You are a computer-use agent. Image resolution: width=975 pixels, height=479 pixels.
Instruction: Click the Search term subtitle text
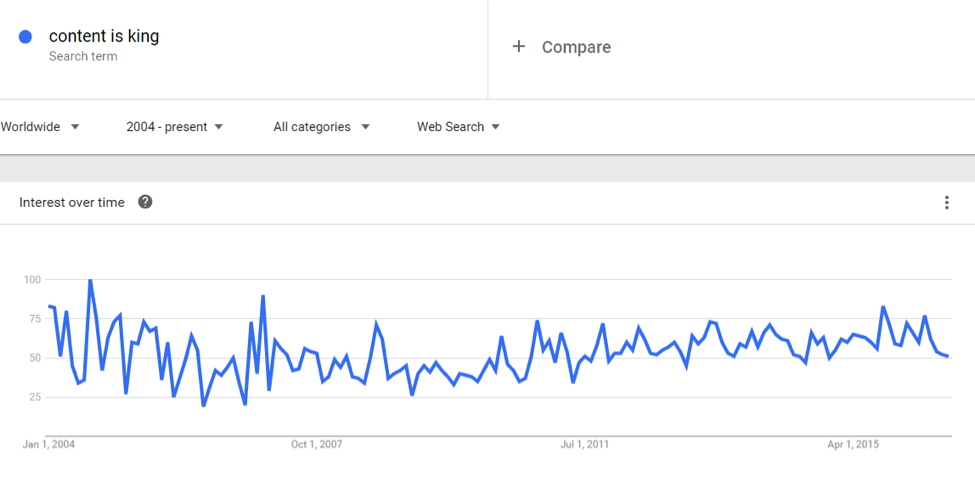coord(83,57)
